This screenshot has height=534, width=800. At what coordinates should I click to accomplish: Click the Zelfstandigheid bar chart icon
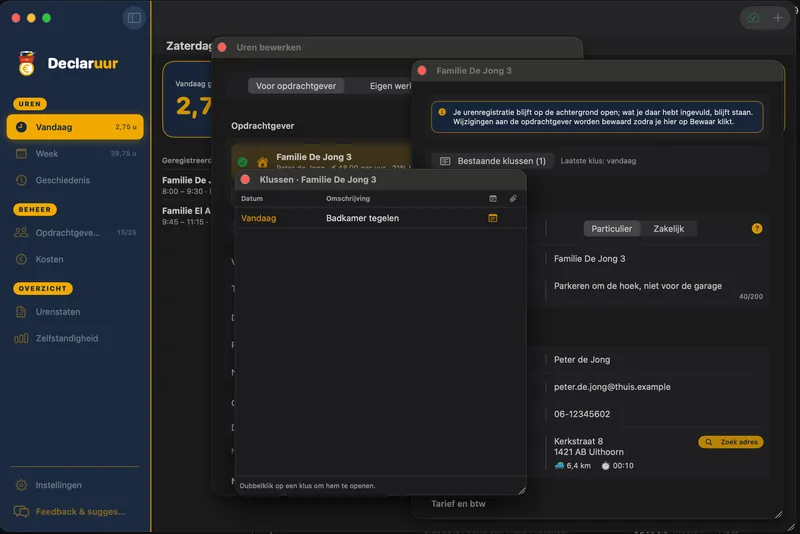(21, 338)
